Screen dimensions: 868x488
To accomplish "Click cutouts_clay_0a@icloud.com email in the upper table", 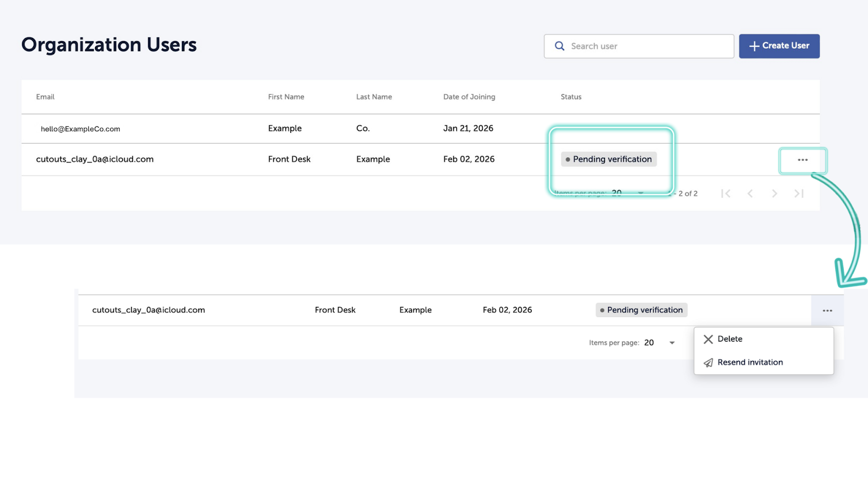I will [95, 159].
